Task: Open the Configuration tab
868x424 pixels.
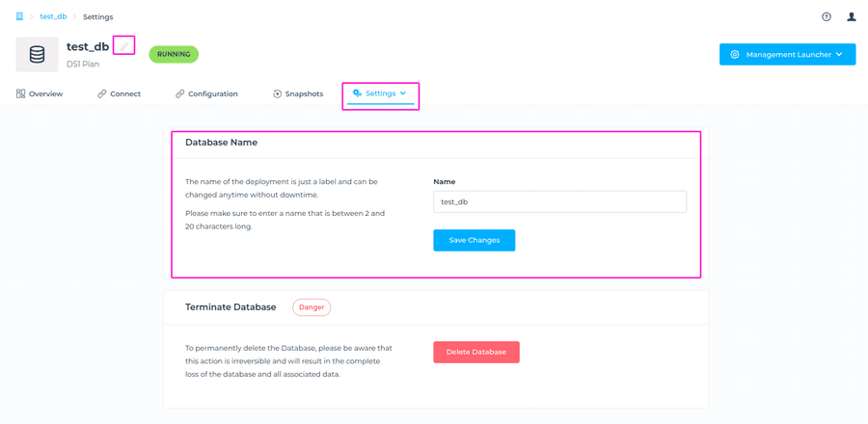Action: [x=206, y=94]
